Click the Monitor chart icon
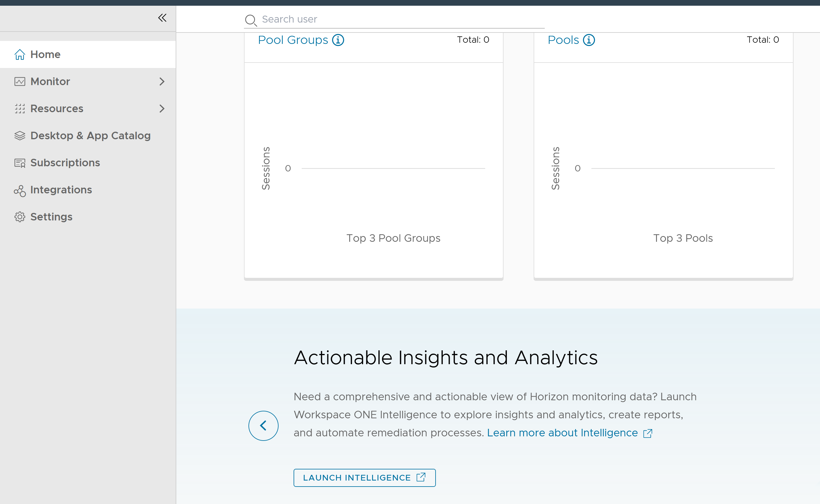This screenshot has height=504, width=820. 20,81
